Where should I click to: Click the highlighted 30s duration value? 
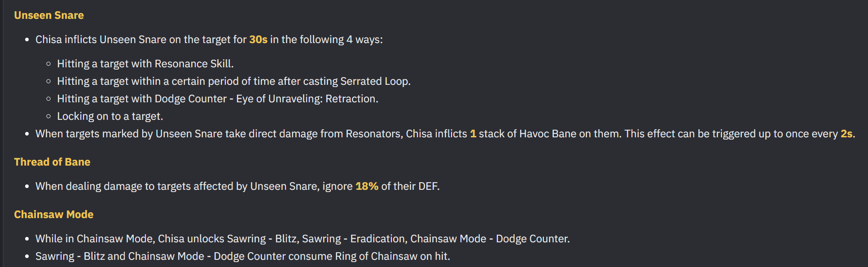pyautogui.click(x=258, y=39)
